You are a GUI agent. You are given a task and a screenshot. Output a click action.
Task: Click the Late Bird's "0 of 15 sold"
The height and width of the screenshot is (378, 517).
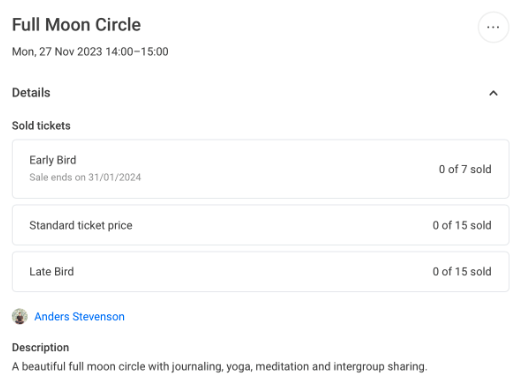point(462,272)
